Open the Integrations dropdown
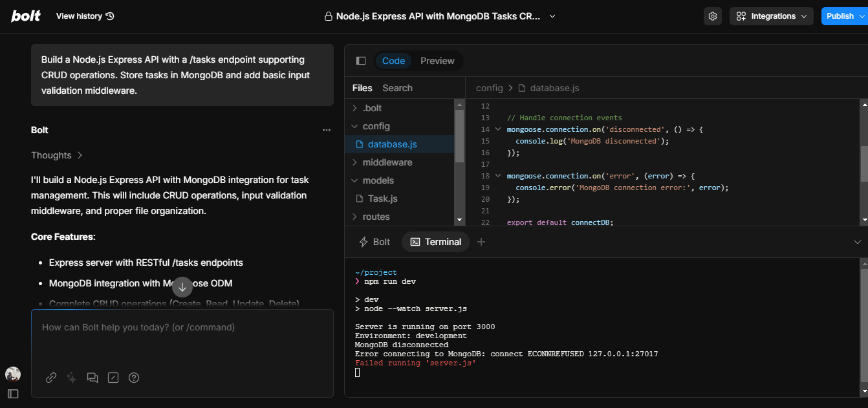Image resolution: width=868 pixels, height=408 pixels. click(x=771, y=16)
